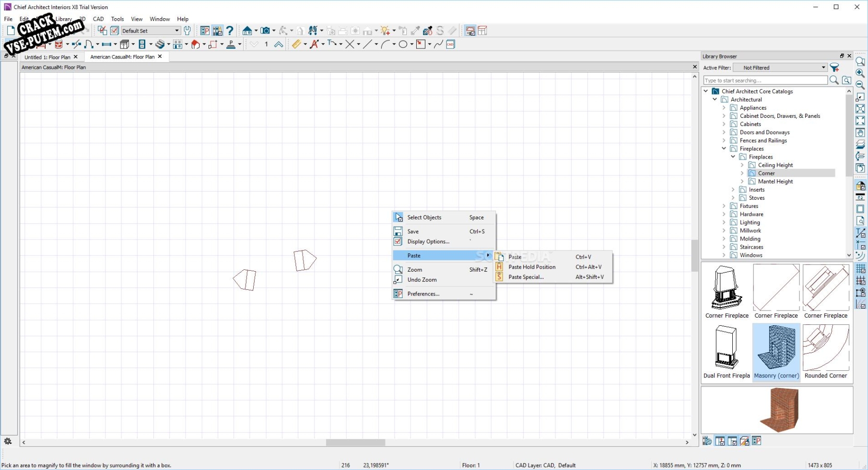The image size is (868, 470).
Task: Select the Draw Arc tool
Action: pyautogui.click(x=386, y=44)
